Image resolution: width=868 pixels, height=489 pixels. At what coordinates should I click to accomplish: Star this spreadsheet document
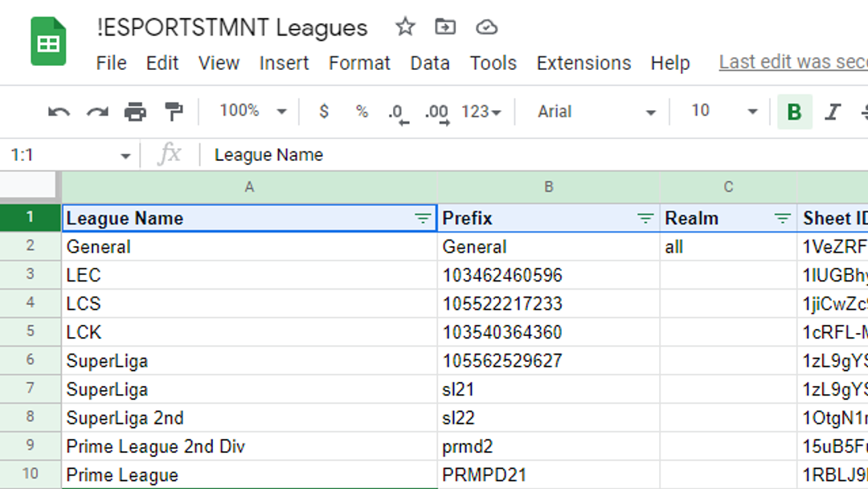(405, 27)
